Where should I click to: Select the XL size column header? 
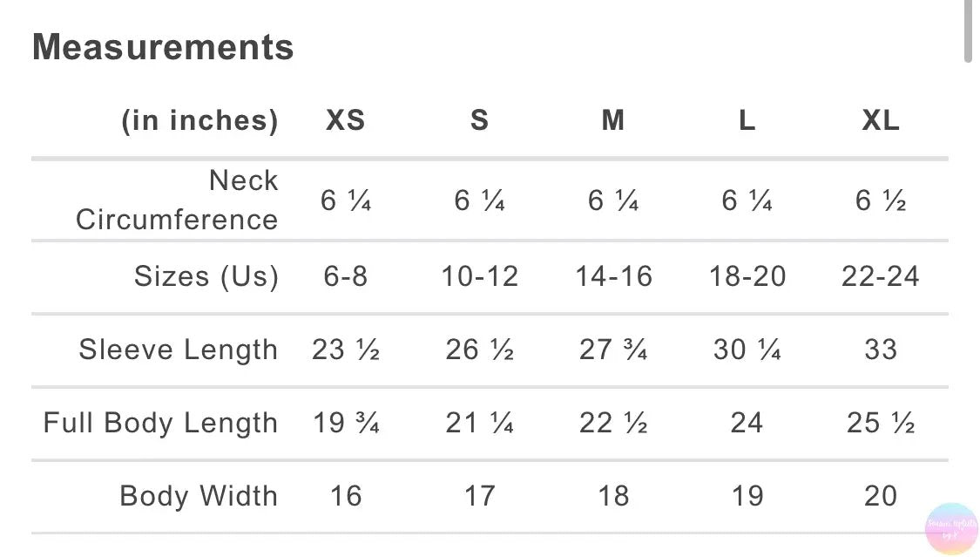880,120
